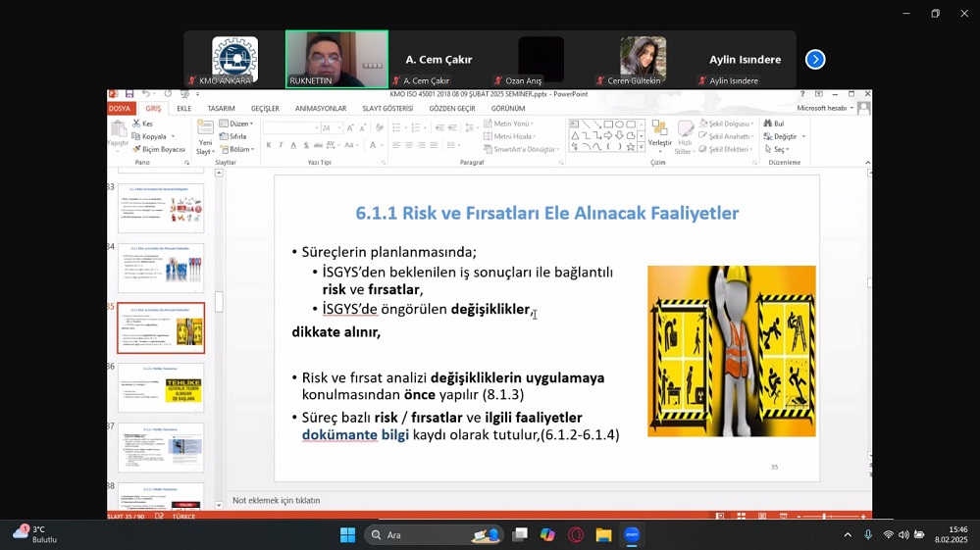Open the DOSYA file tab
980x550 pixels.
(x=120, y=108)
